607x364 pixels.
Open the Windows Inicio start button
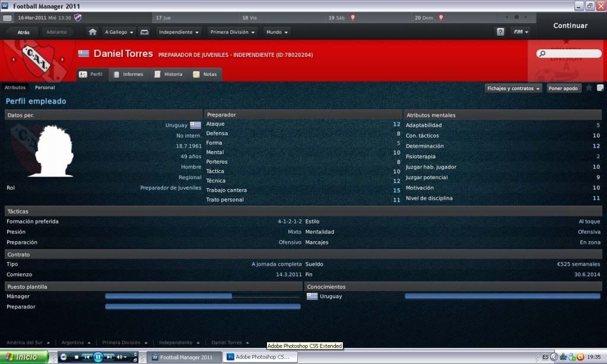point(24,357)
